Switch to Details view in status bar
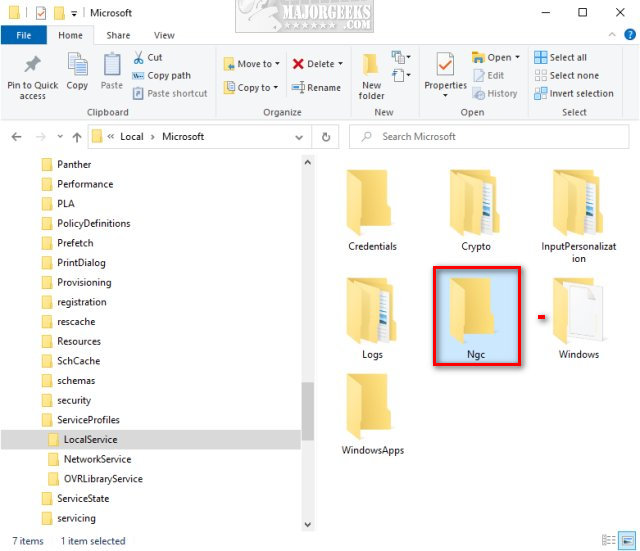Viewport: 640px width, 551px height. tap(609, 540)
